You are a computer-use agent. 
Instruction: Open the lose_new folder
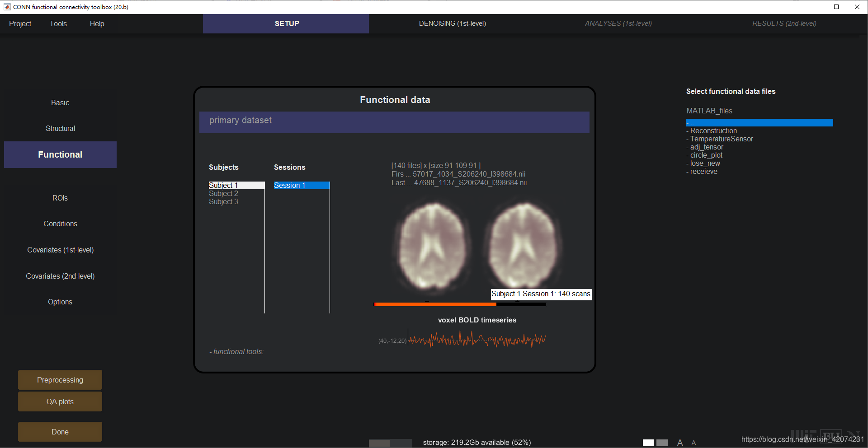click(x=703, y=163)
